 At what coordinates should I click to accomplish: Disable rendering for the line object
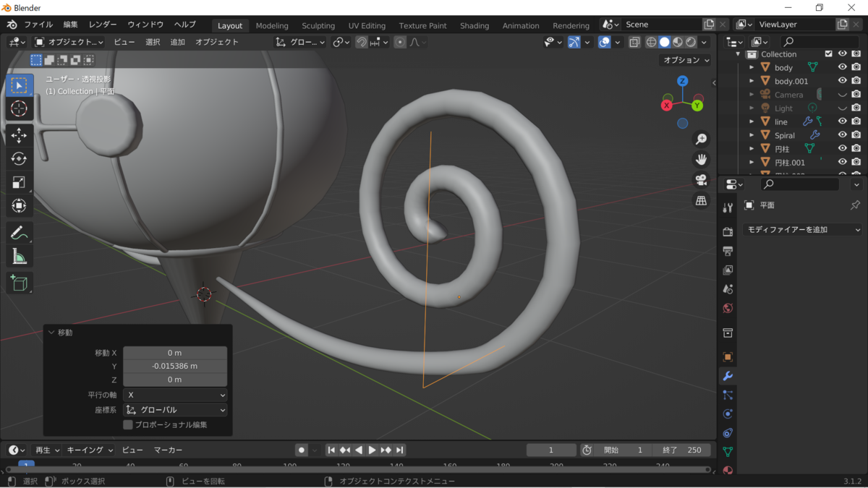click(856, 121)
